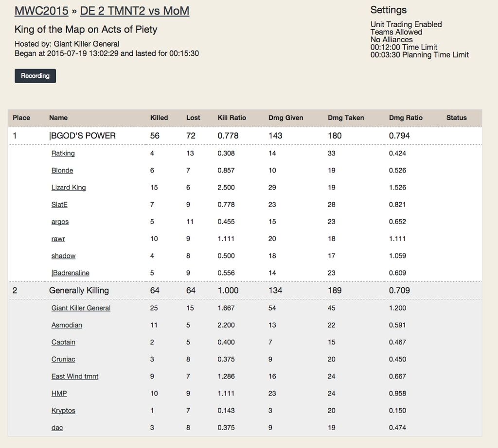Click the dac player link
The image size is (498, 448).
pos(57,428)
